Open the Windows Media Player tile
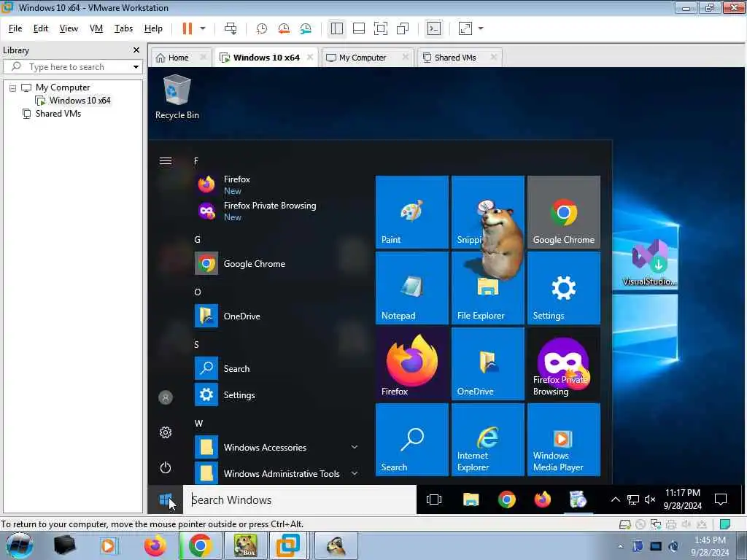Image resolution: width=747 pixels, height=560 pixels. pos(564,440)
